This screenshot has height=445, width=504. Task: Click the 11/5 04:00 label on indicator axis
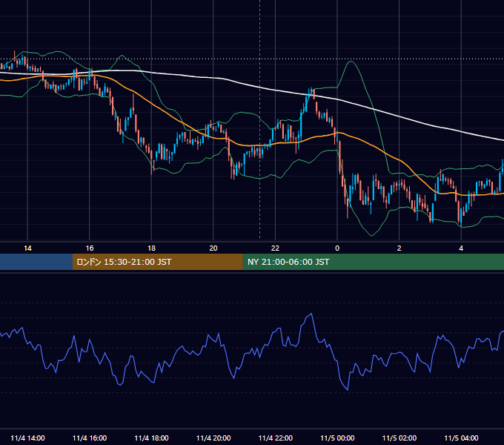tap(461, 438)
